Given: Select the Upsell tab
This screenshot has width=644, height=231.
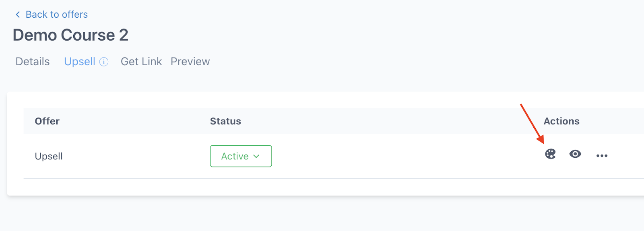Looking at the screenshot, I should coord(80,62).
